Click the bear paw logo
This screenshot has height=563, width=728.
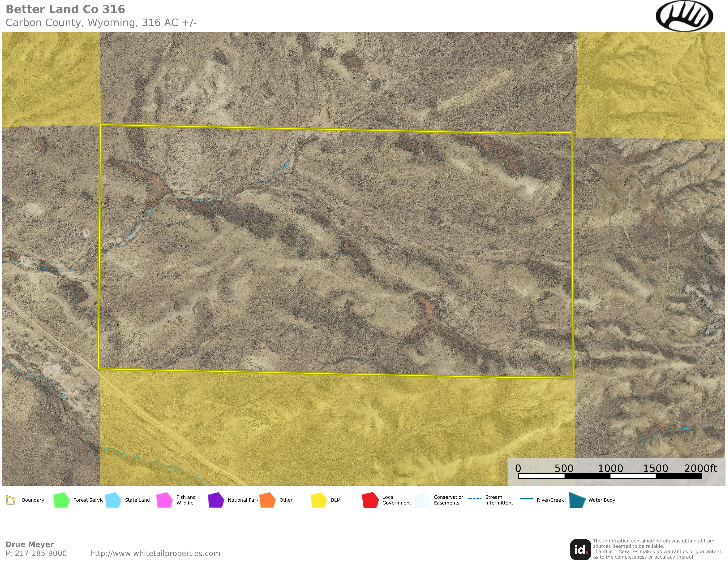(684, 16)
